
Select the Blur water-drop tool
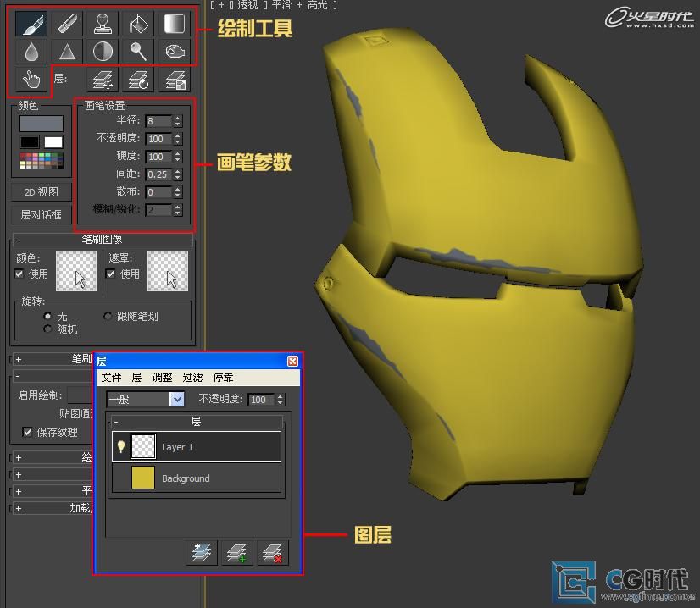tap(31, 52)
